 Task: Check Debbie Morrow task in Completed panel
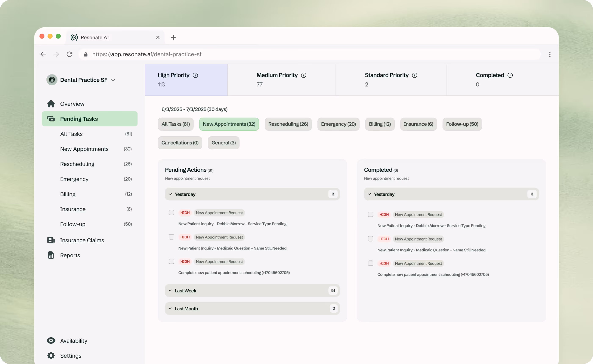pos(370,215)
